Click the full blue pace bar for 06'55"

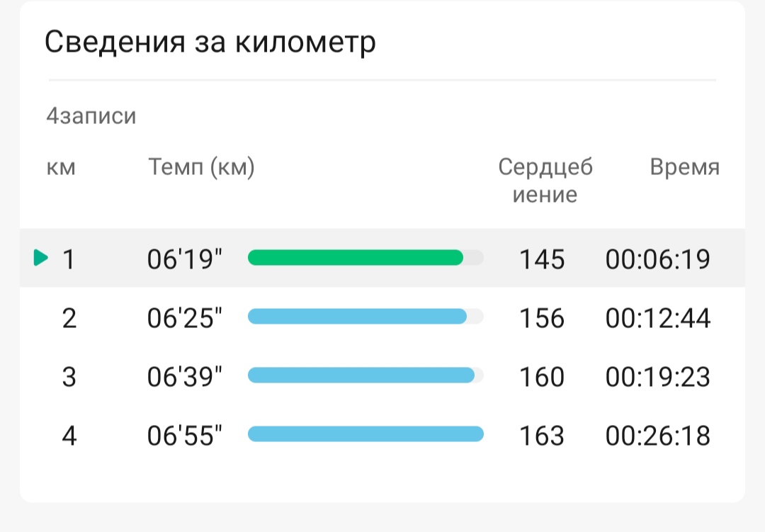(365, 434)
